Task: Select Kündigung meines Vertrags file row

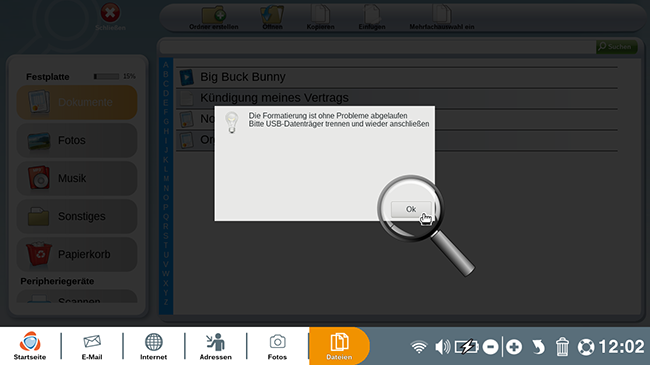Action: (397, 98)
